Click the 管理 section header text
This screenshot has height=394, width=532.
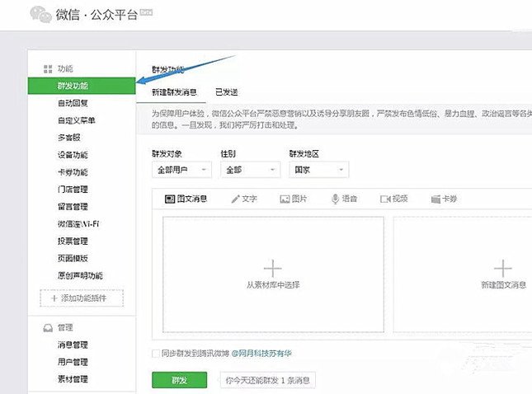65,328
